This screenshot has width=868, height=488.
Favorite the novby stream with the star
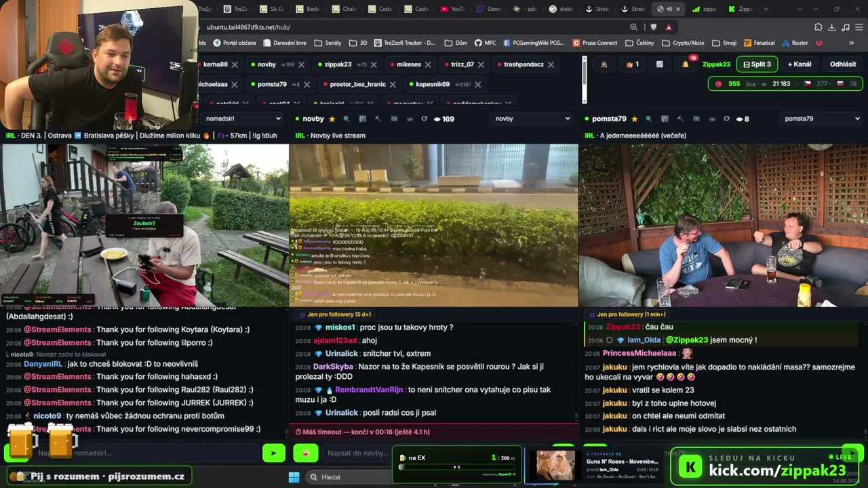point(332,119)
